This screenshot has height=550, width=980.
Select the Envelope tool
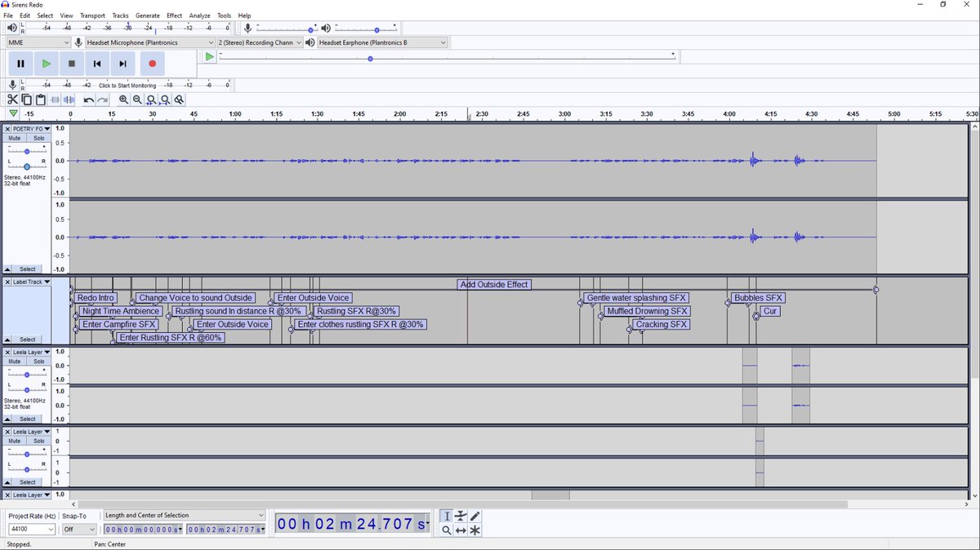point(461,516)
